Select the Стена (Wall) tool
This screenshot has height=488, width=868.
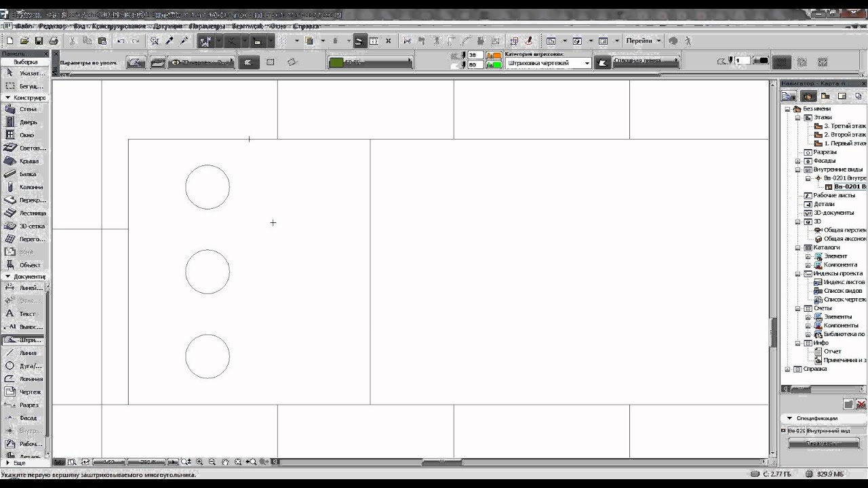pyautogui.click(x=24, y=109)
